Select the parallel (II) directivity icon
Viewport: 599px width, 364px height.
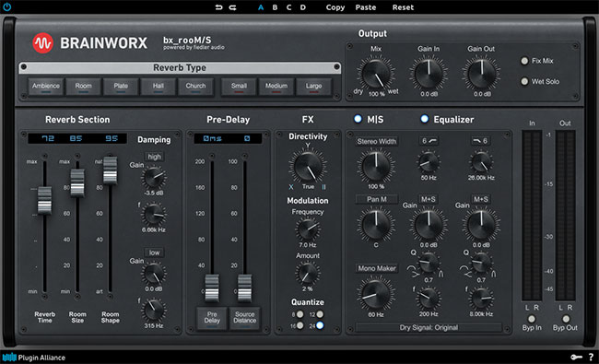pyautogui.click(x=324, y=187)
